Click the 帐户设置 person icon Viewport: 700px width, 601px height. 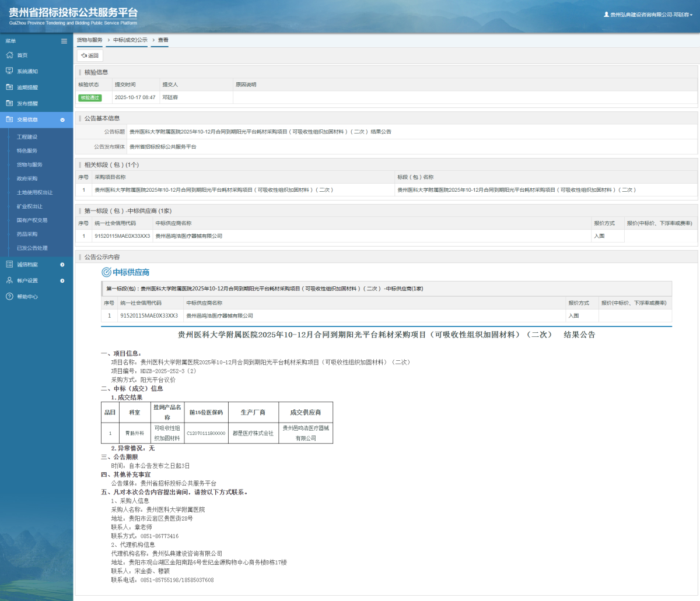point(9,280)
